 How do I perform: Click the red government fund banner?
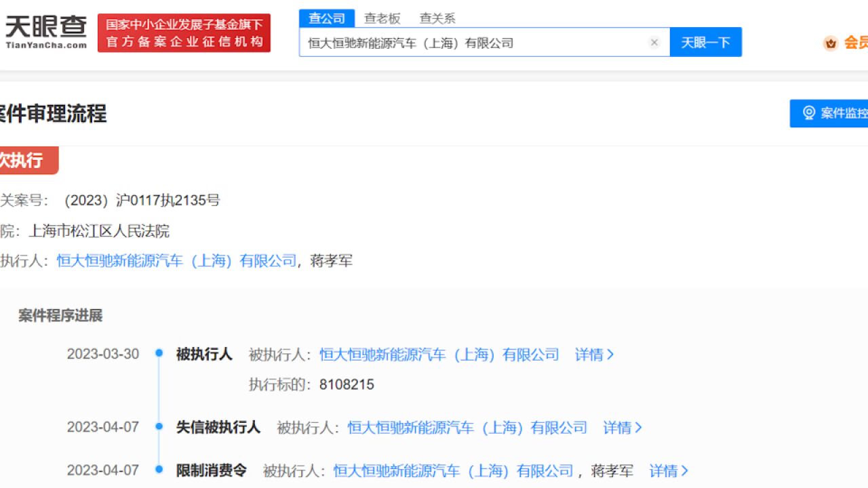pos(184,33)
